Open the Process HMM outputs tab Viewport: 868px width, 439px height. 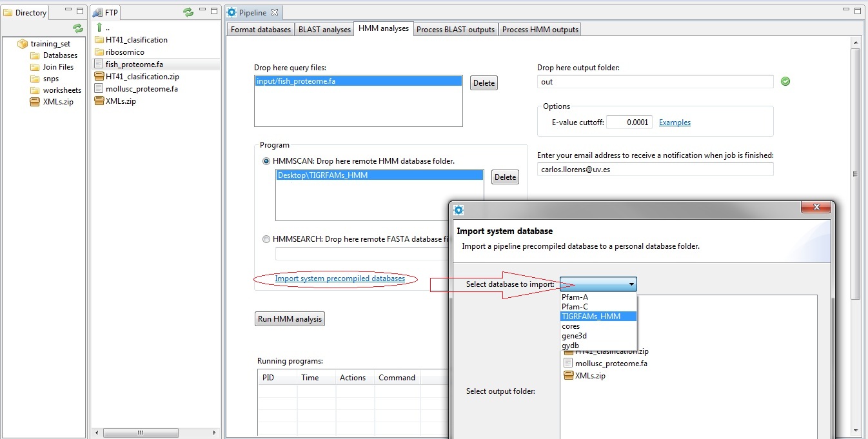(540, 30)
